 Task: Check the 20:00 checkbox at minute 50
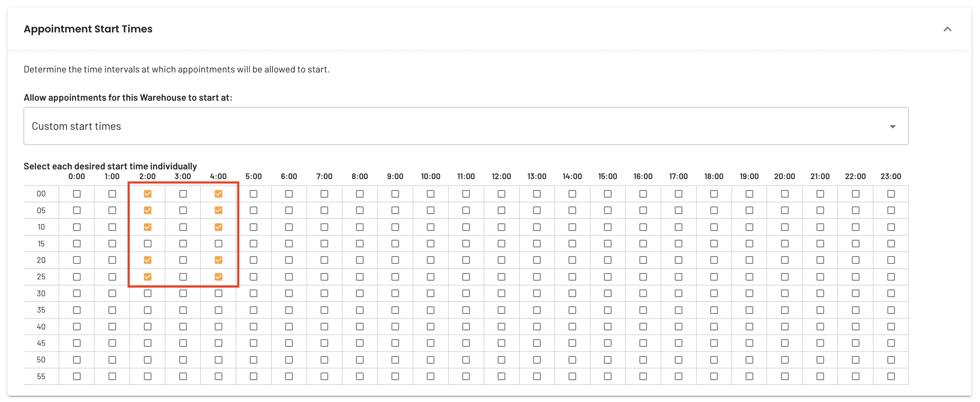pos(785,360)
